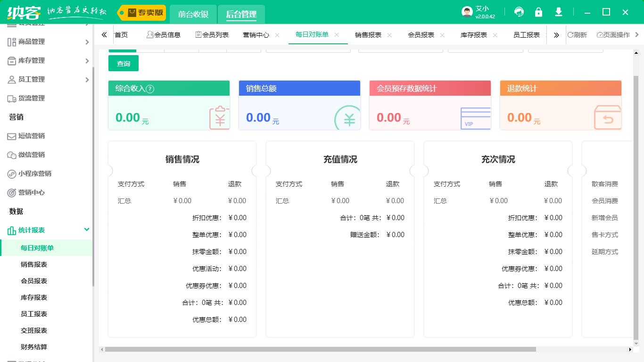Open the 前台收银 menu
644x362 pixels.
click(193, 14)
